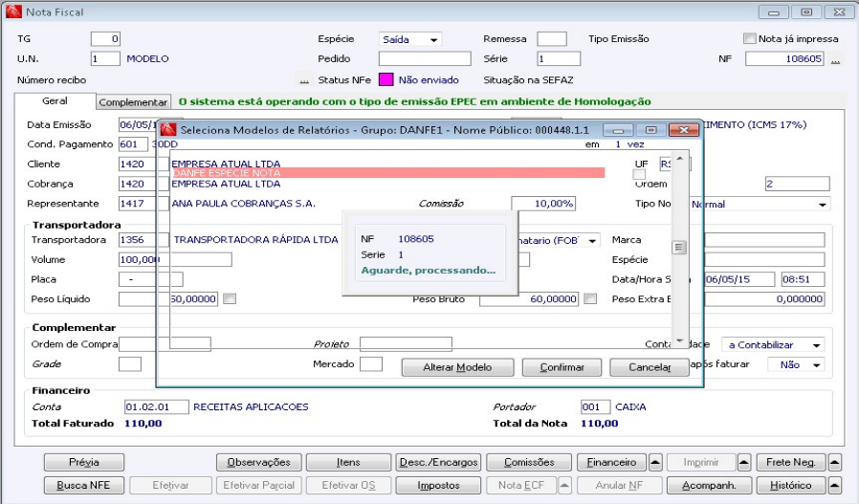Expand arrow button next to Nota ECF
The height and width of the screenshot is (504, 859).
564,486
